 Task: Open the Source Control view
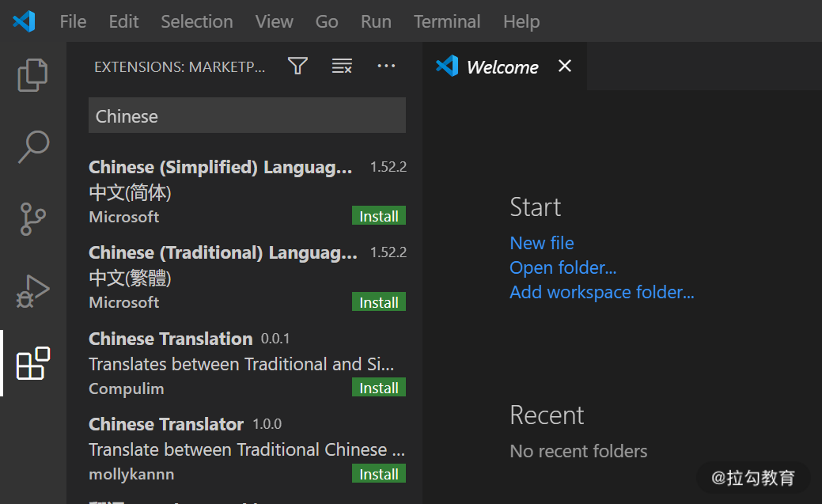click(33, 218)
